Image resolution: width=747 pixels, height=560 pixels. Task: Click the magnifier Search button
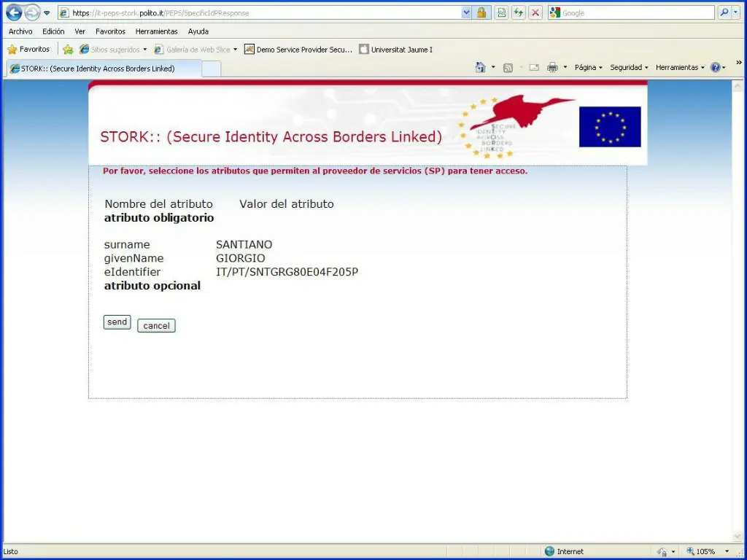(724, 13)
